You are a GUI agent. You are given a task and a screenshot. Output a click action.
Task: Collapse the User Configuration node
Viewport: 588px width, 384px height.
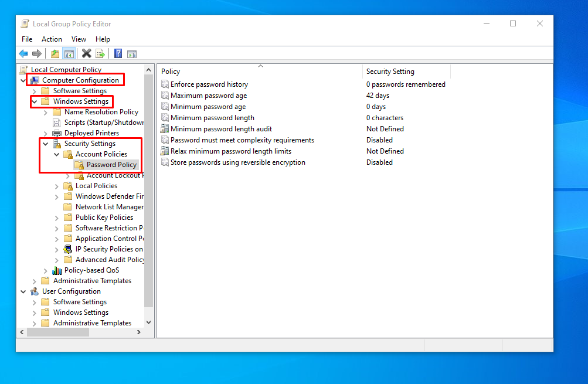pos(23,291)
